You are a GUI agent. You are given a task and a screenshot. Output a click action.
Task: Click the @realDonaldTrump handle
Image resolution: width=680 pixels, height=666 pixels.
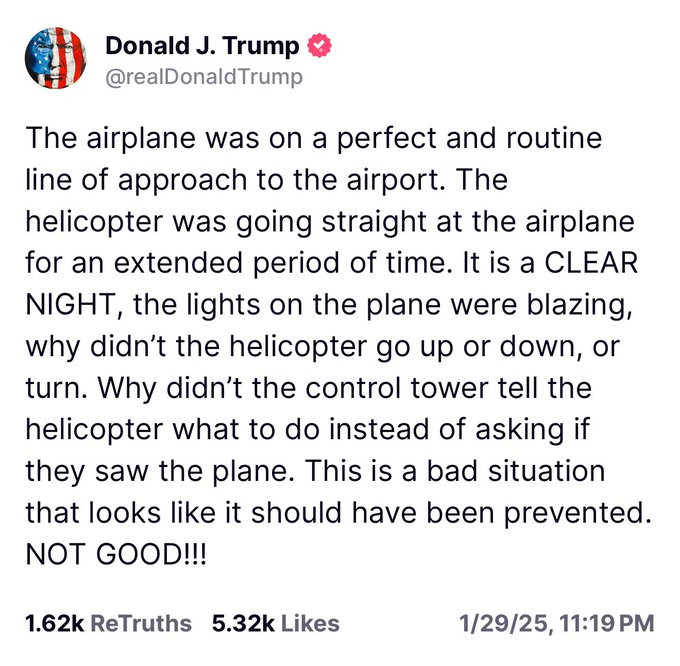tap(202, 76)
